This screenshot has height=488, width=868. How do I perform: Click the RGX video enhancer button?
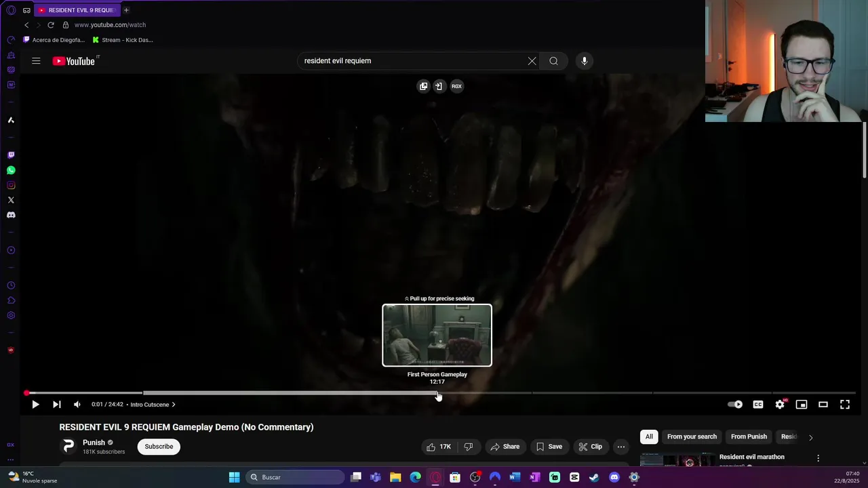pyautogui.click(x=456, y=86)
